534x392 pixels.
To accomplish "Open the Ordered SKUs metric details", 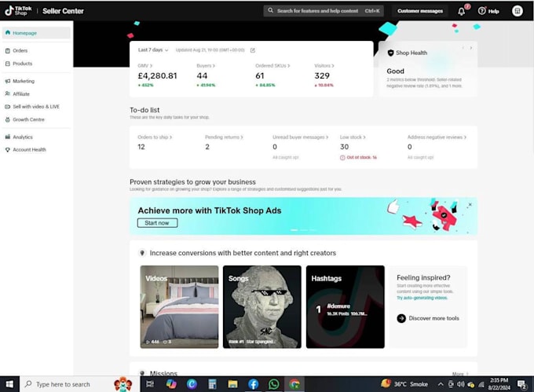I will (272, 66).
